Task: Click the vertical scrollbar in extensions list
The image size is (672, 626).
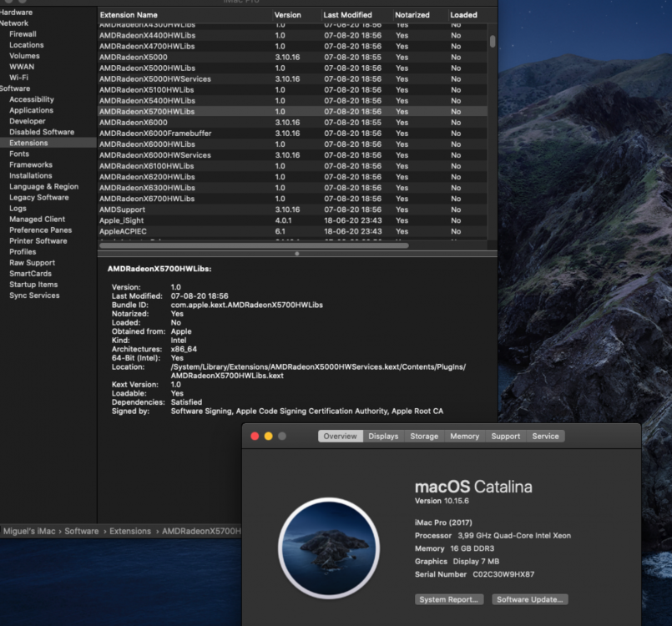Action: click(492, 41)
